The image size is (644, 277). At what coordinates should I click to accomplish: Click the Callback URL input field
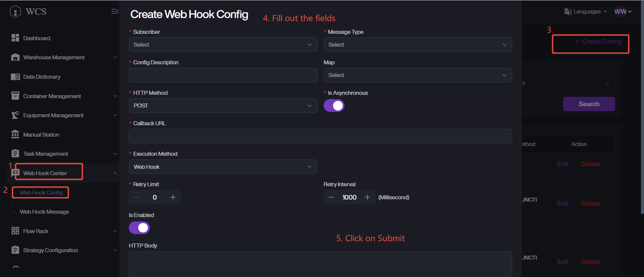320,136
